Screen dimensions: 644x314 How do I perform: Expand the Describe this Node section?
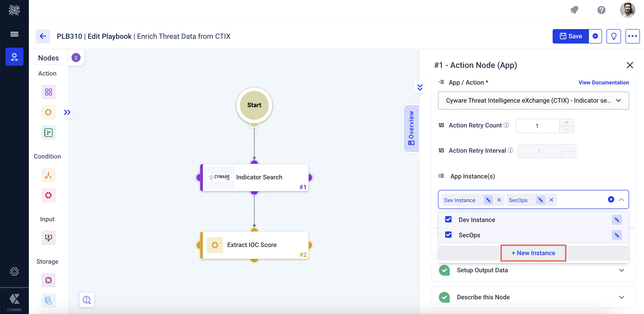click(622, 297)
